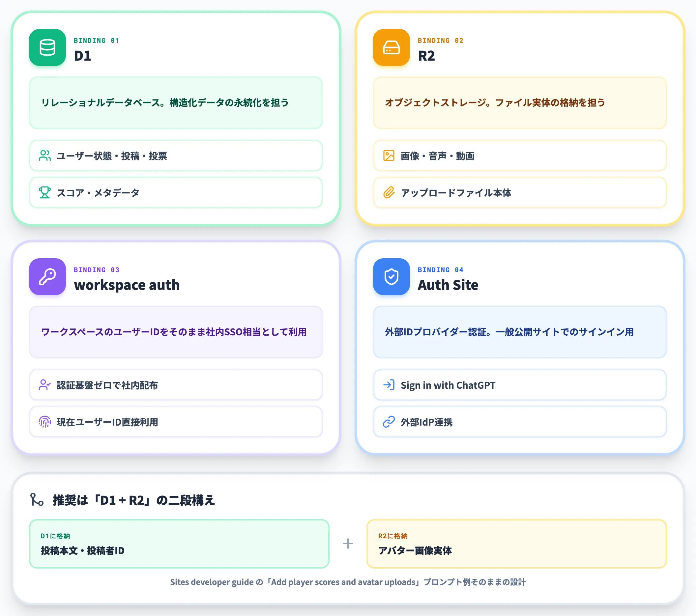Click the green D1 database icon
The width and height of the screenshot is (696, 616).
[x=47, y=47]
